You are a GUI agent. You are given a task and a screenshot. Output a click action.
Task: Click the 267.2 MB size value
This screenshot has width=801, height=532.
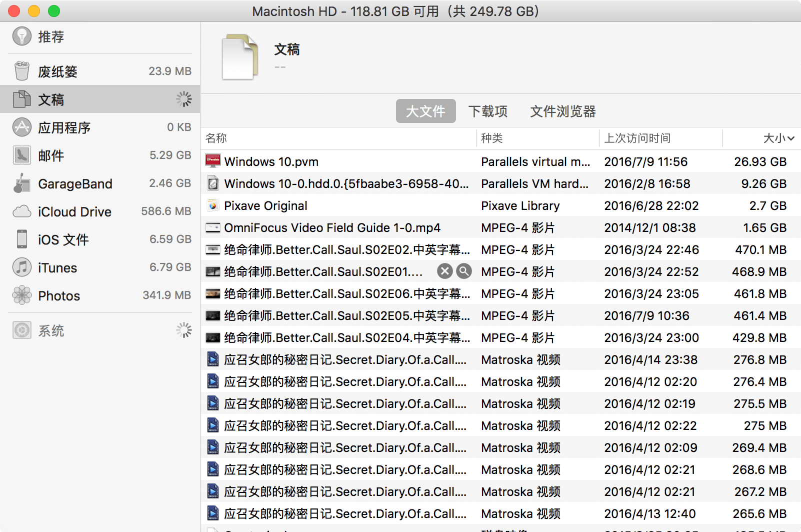[760, 491]
